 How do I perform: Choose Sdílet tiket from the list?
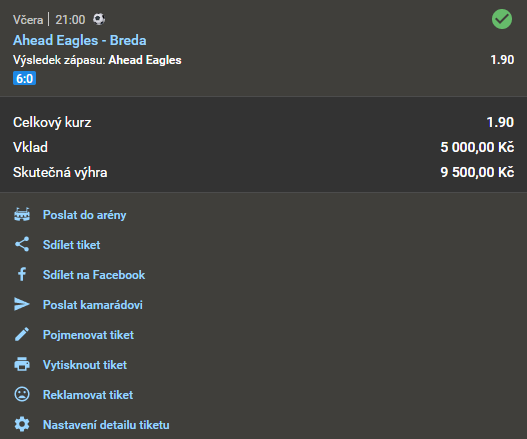click(72, 245)
